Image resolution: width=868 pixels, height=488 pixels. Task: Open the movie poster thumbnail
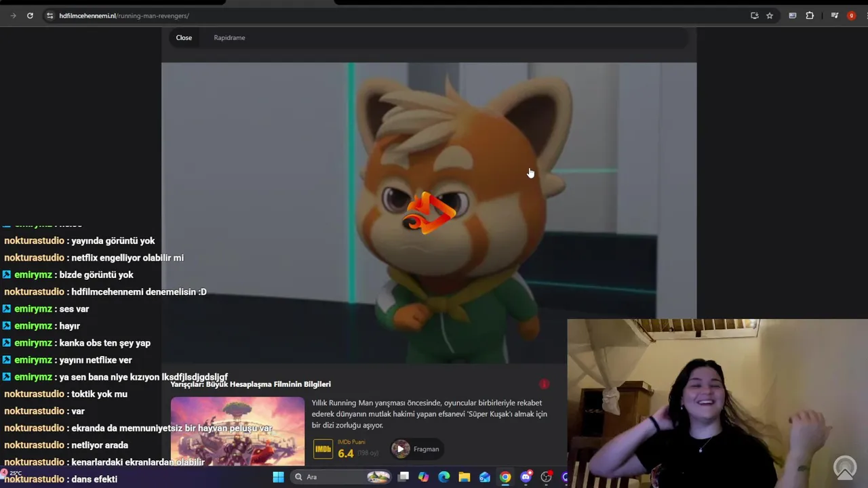tap(237, 431)
